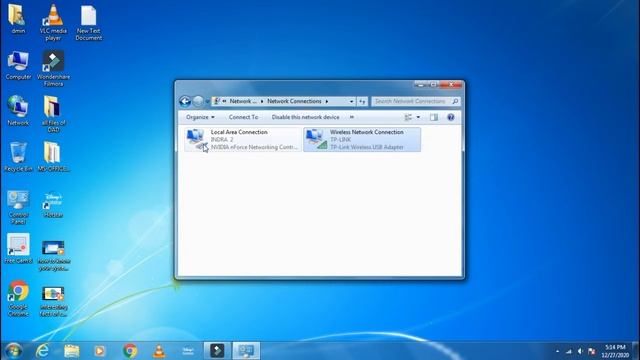
Task: Open the Start menu
Action: pos(13,351)
